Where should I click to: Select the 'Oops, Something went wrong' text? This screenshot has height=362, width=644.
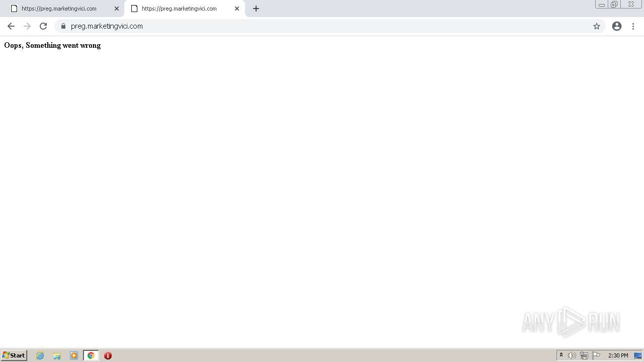click(x=52, y=45)
